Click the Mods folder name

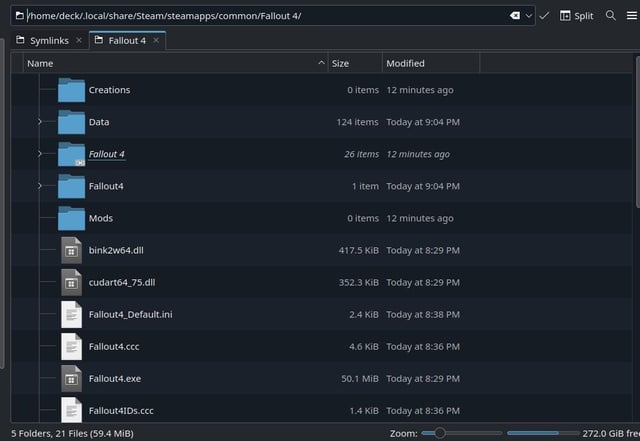tap(101, 218)
